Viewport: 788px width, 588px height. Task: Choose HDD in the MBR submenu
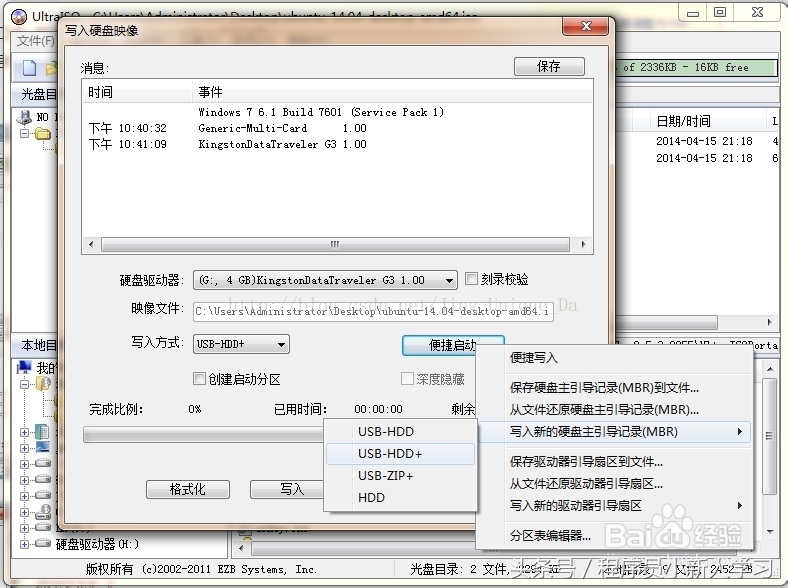click(400, 498)
